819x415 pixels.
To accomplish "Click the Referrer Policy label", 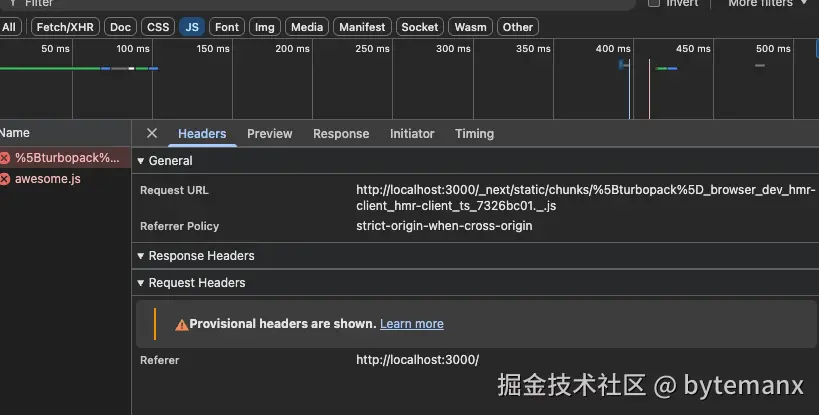I will point(179,227).
